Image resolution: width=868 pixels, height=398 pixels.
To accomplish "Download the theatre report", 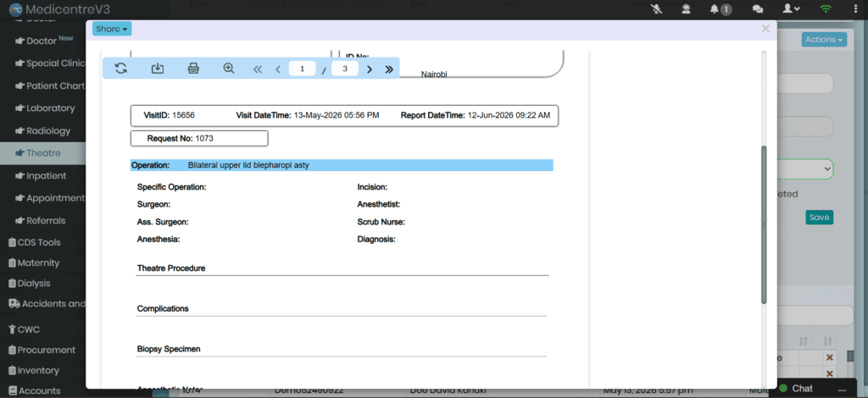I will pyautogui.click(x=157, y=69).
